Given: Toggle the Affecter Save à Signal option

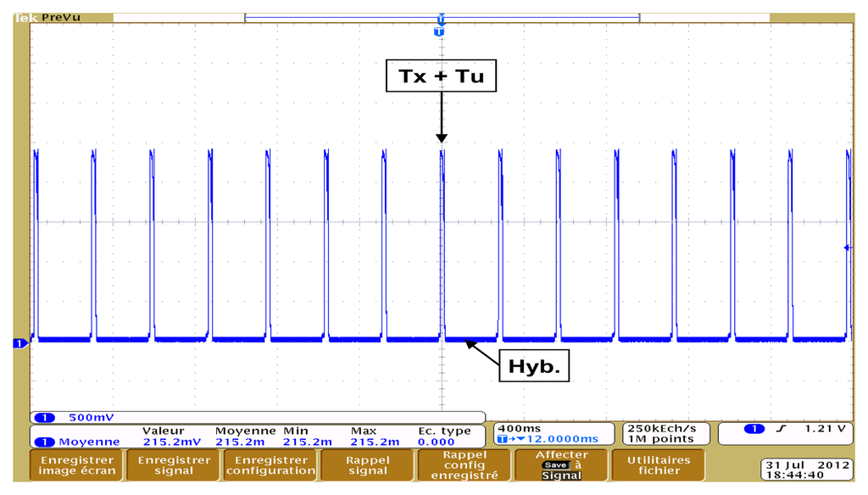Looking at the screenshot, I should [x=561, y=464].
